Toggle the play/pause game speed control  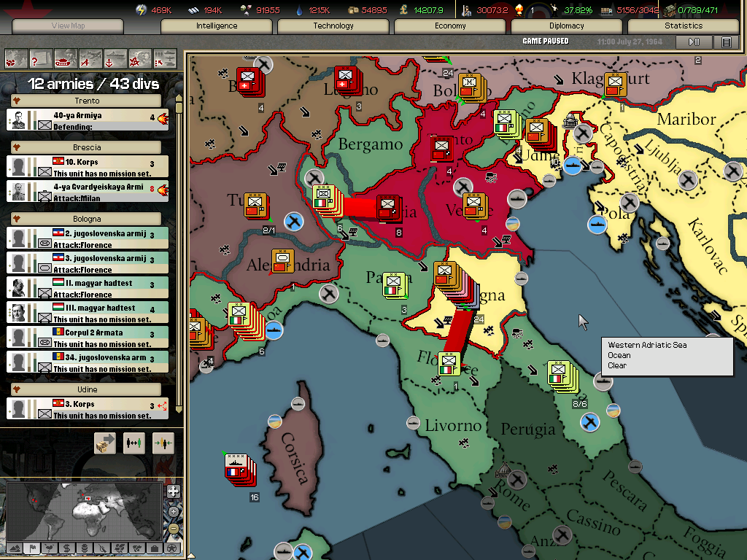coord(694,42)
